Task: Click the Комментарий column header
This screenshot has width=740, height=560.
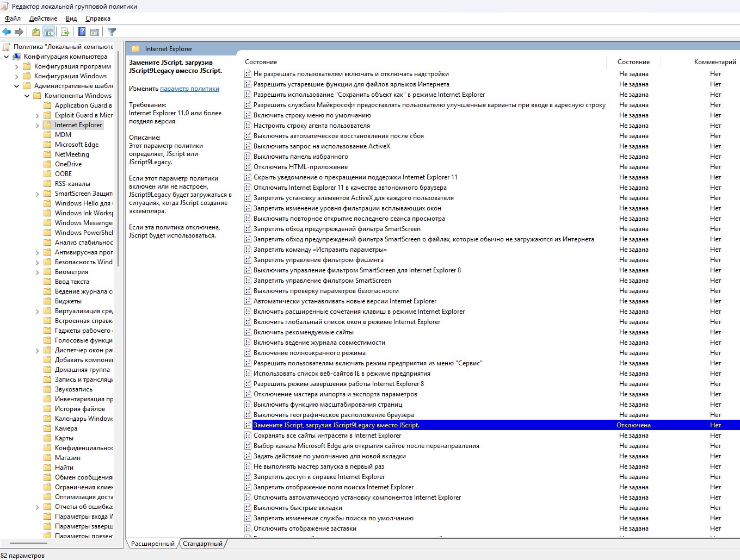Action: [x=714, y=62]
